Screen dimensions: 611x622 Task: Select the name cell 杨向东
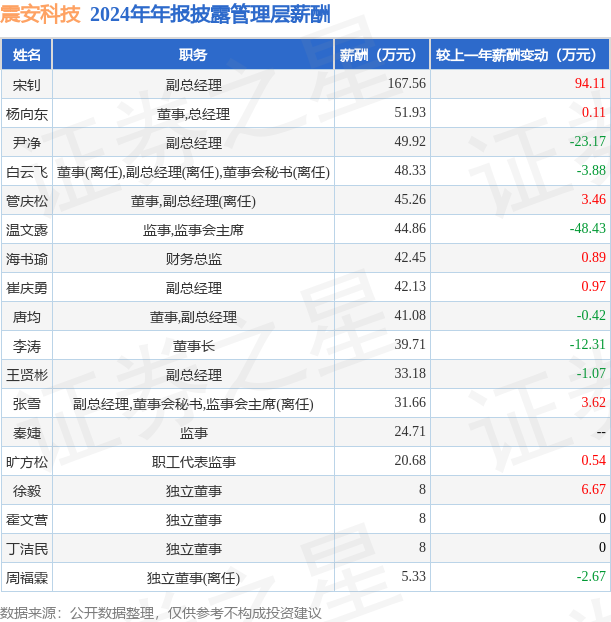point(27,114)
